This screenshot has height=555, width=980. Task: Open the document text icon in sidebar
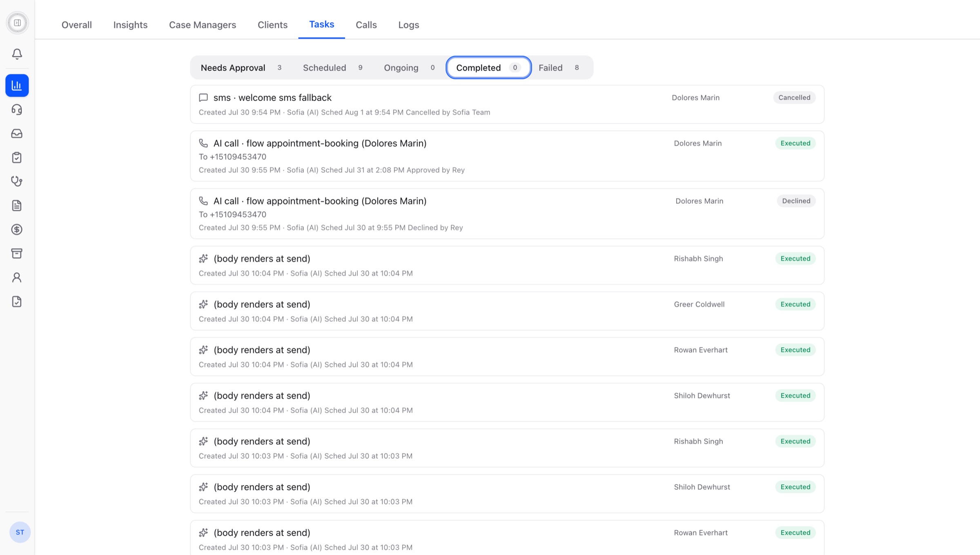17,206
